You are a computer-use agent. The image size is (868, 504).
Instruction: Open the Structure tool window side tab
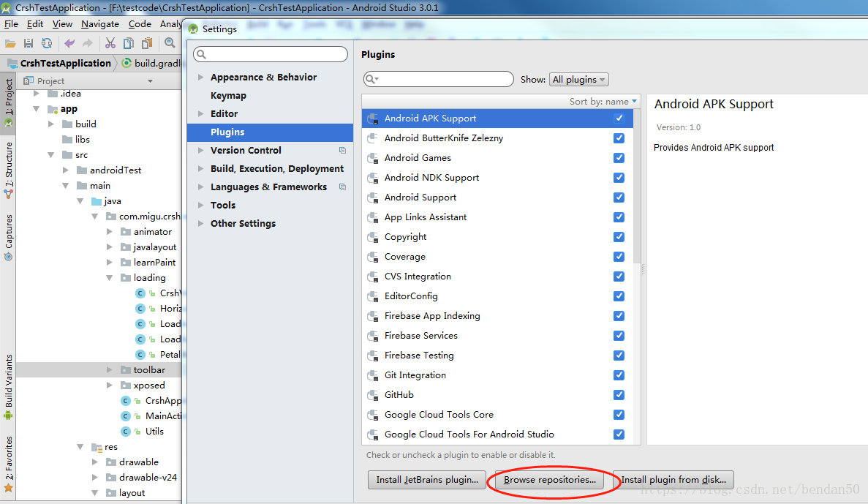point(8,170)
